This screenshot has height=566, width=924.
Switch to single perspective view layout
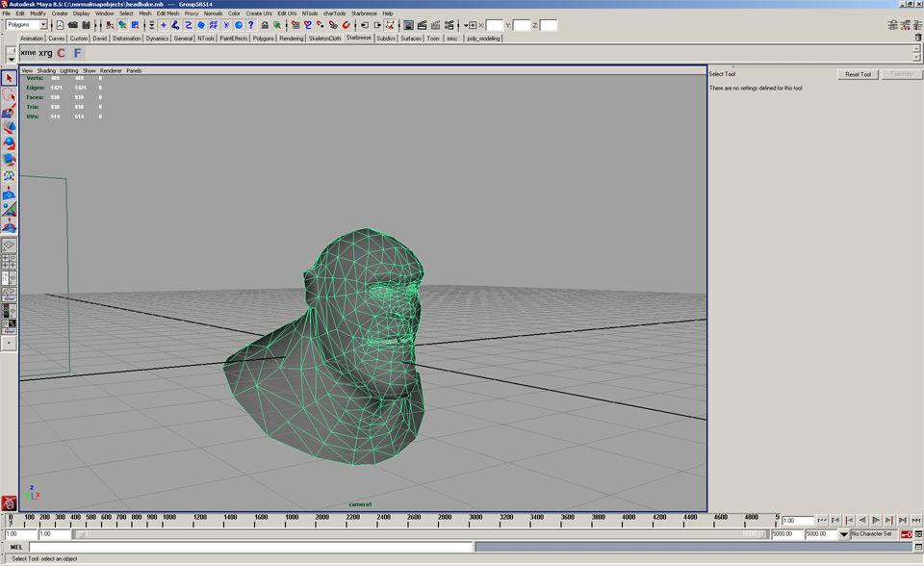[9, 244]
